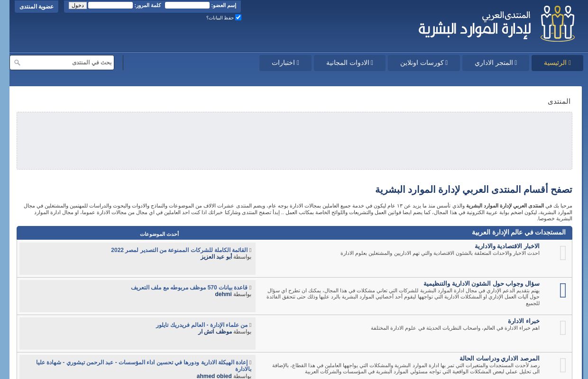Open the اختبارات menu item

pos(285,63)
